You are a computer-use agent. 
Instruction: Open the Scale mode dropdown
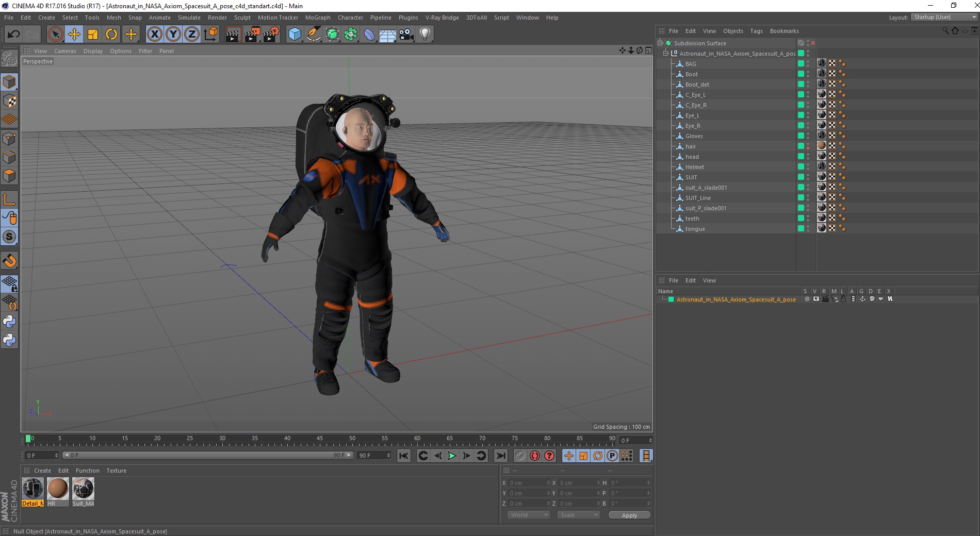(x=579, y=515)
